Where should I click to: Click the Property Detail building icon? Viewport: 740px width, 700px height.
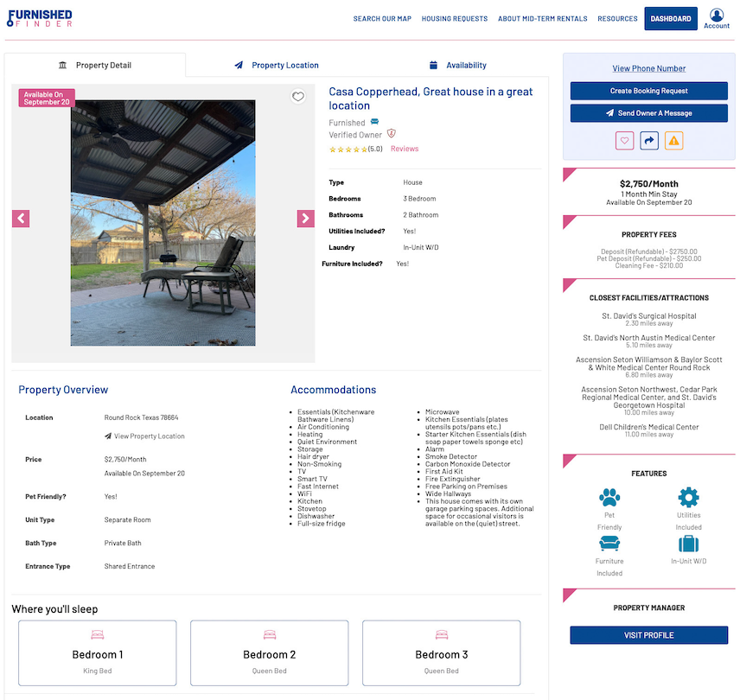click(x=62, y=65)
